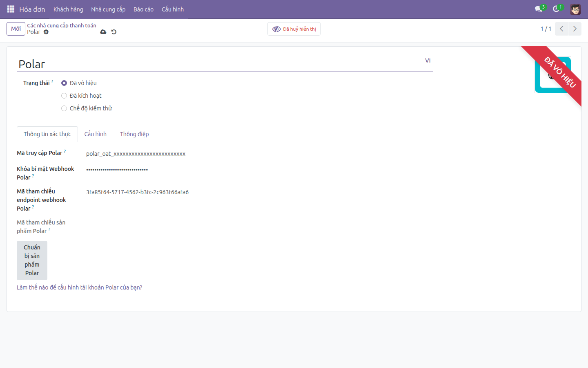Select the Đã kích hoạt radio option

[64, 96]
